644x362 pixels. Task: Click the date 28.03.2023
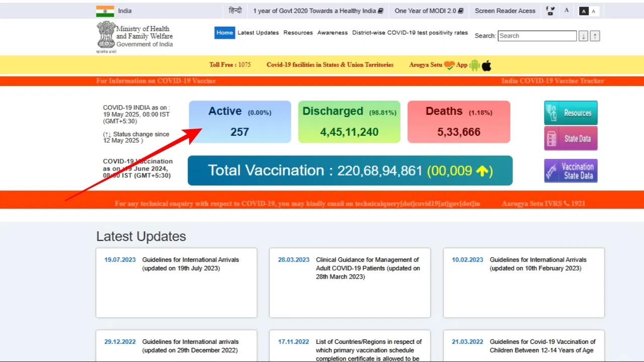(x=294, y=260)
